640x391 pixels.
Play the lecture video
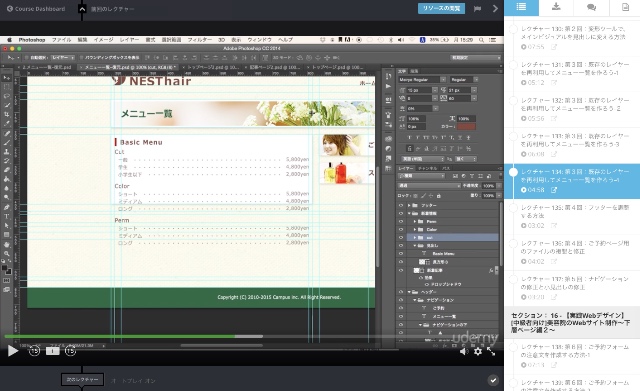click(x=13, y=351)
